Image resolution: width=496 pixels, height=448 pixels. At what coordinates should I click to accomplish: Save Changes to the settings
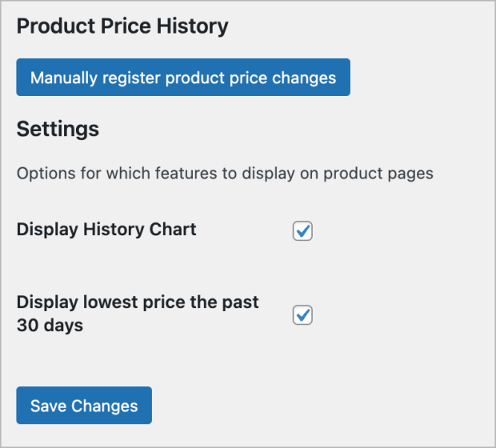(x=84, y=406)
